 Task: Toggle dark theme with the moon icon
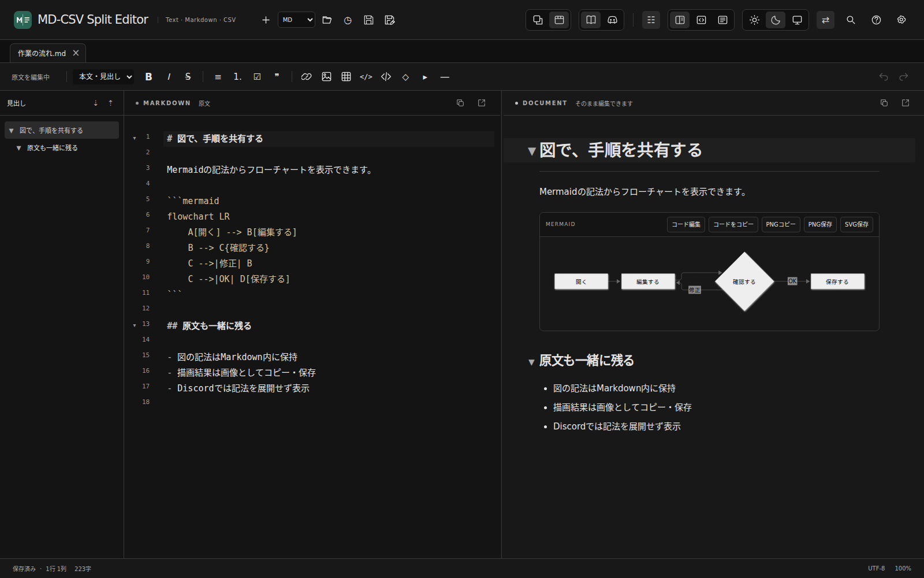(776, 20)
